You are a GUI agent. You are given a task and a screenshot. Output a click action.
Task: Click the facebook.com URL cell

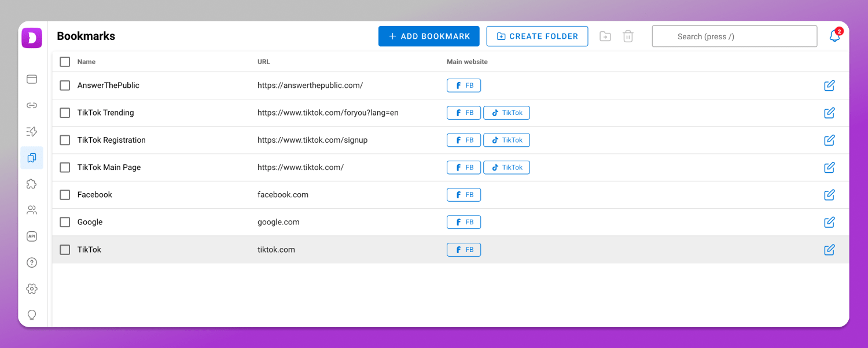[x=283, y=195]
